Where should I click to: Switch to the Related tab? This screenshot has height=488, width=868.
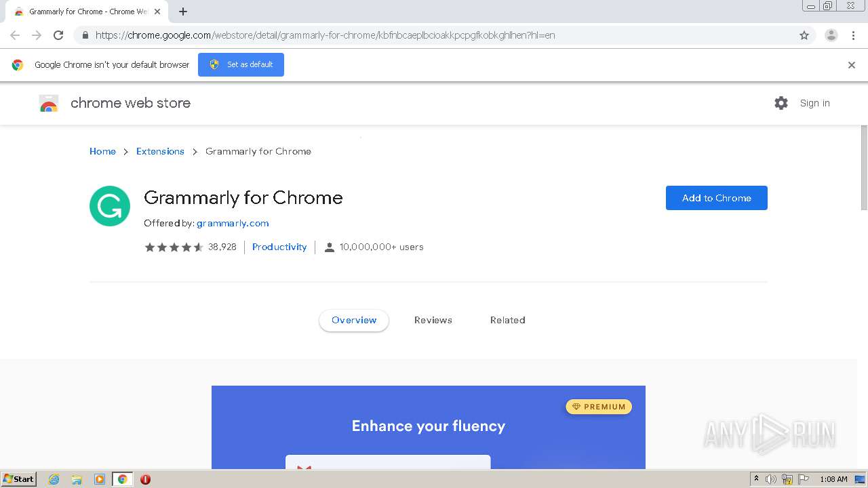(507, 320)
